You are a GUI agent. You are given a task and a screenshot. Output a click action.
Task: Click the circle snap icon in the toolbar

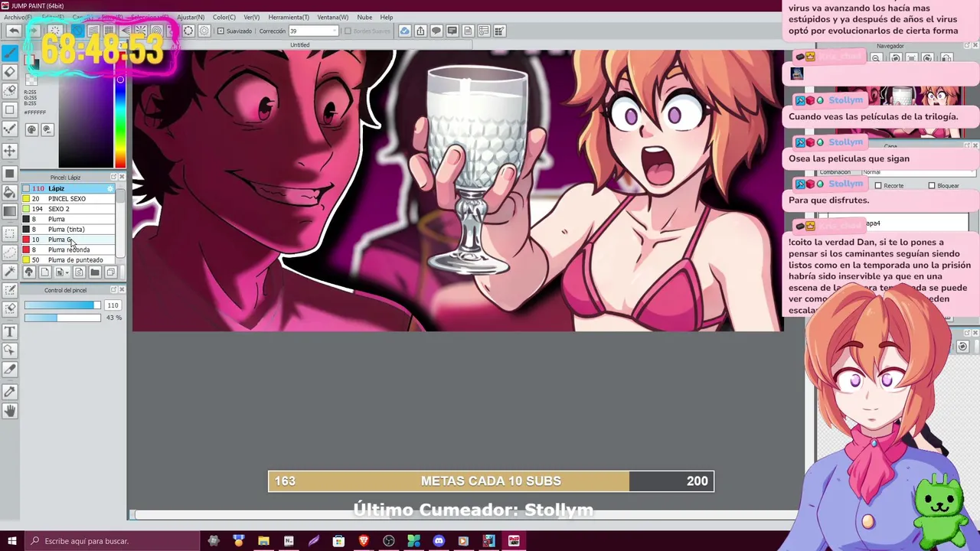[188, 31]
